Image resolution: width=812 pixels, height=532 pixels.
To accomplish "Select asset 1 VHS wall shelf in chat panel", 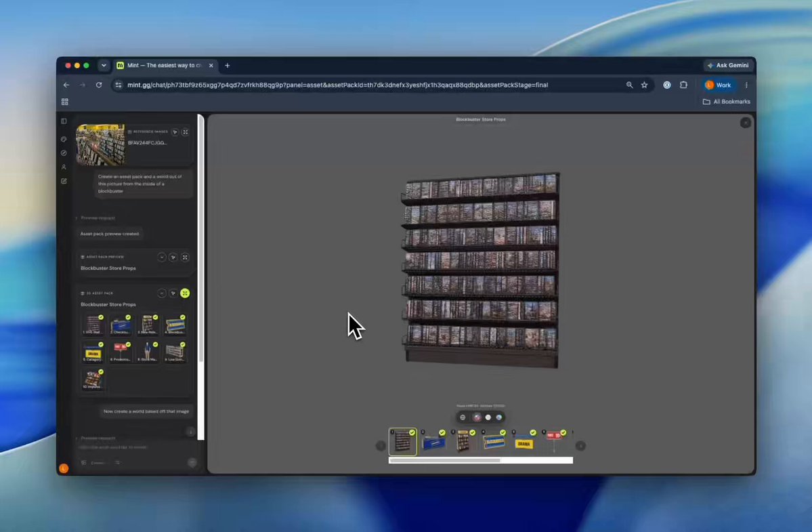I will coord(93,325).
